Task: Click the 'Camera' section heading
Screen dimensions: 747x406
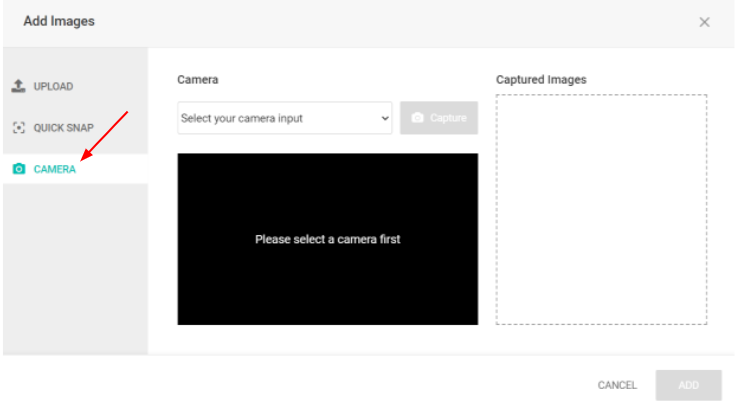Action: (x=198, y=80)
